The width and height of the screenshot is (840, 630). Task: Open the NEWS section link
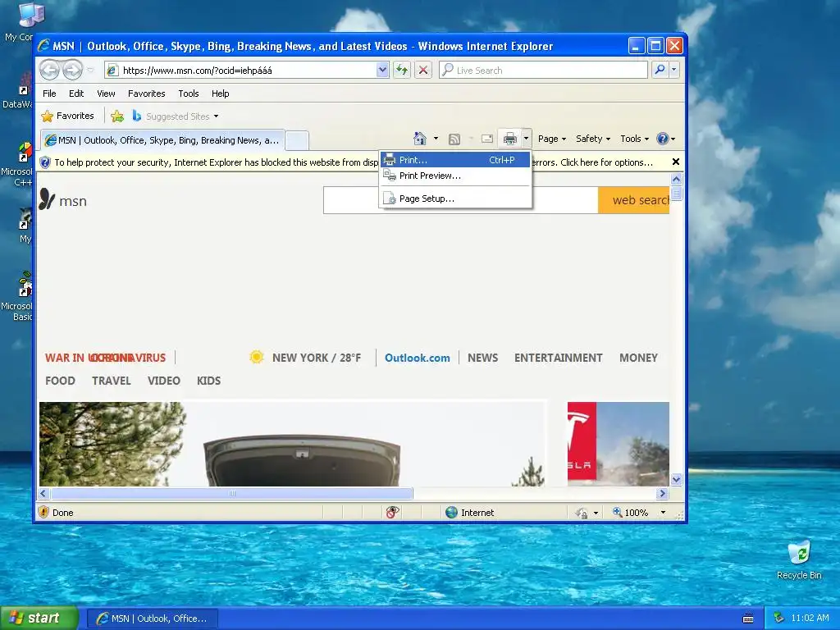[482, 358]
